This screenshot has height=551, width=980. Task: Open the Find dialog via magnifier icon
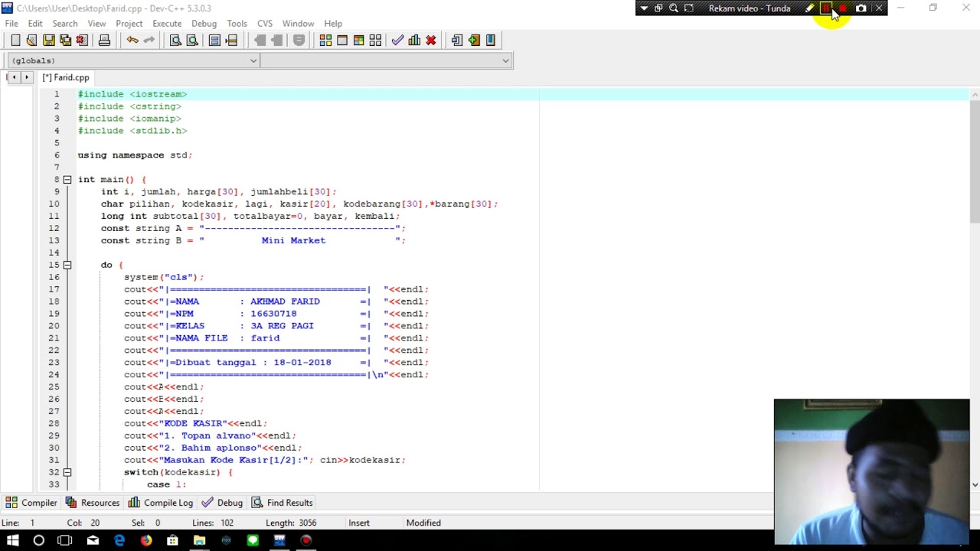click(x=175, y=40)
